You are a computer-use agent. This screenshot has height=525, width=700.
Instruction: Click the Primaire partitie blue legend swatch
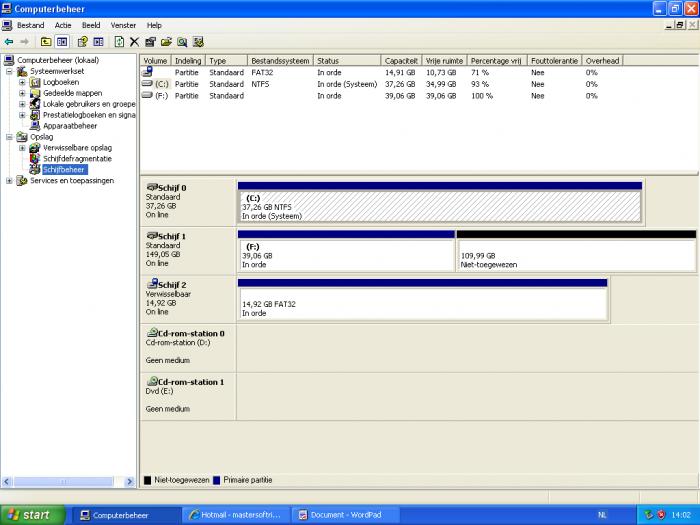[217, 480]
